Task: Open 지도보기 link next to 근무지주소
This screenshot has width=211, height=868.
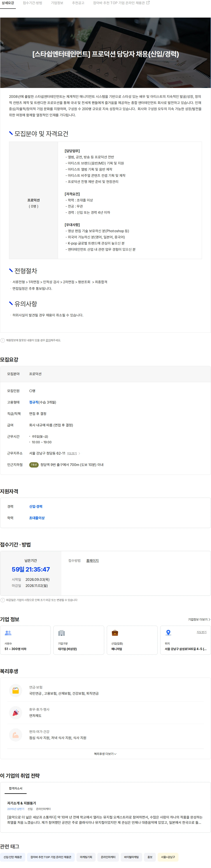Action: [x=72, y=453]
